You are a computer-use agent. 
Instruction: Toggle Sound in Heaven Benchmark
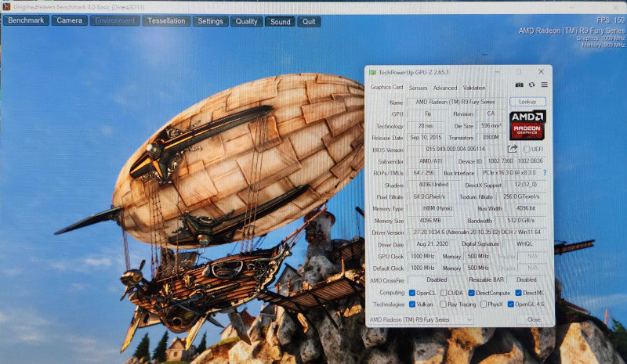[x=280, y=22]
